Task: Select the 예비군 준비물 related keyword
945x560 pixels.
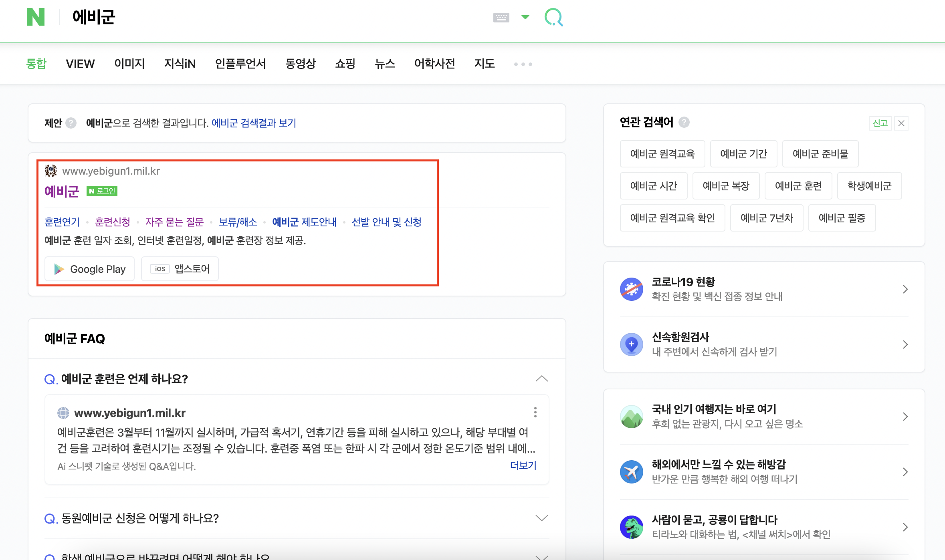Action: (820, 154)
